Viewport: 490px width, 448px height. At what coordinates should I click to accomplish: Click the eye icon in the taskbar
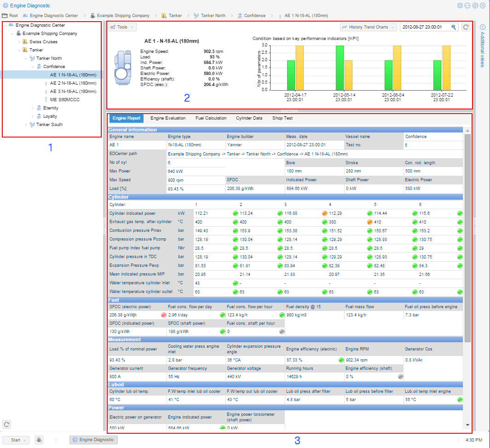click(39, 440)
